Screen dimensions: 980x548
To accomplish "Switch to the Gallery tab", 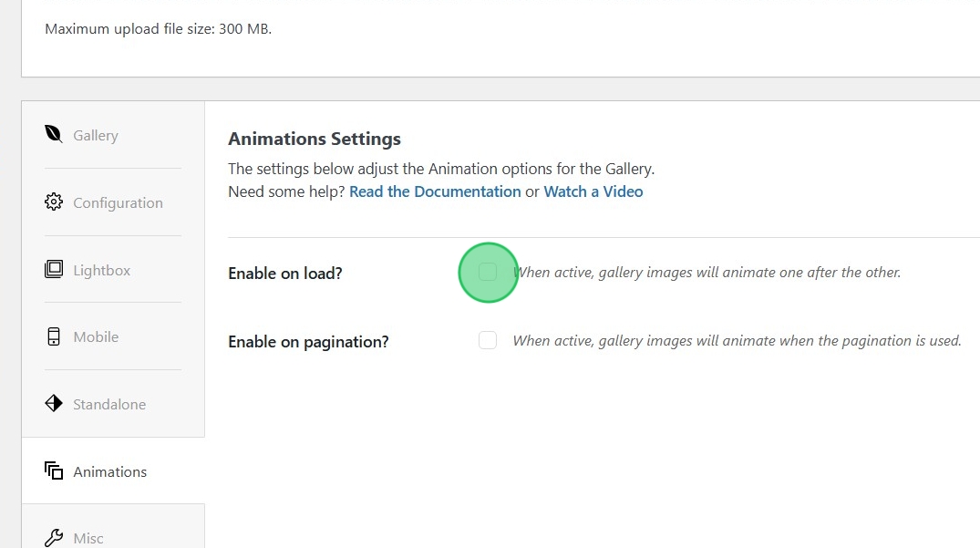I will coord(95,135).
